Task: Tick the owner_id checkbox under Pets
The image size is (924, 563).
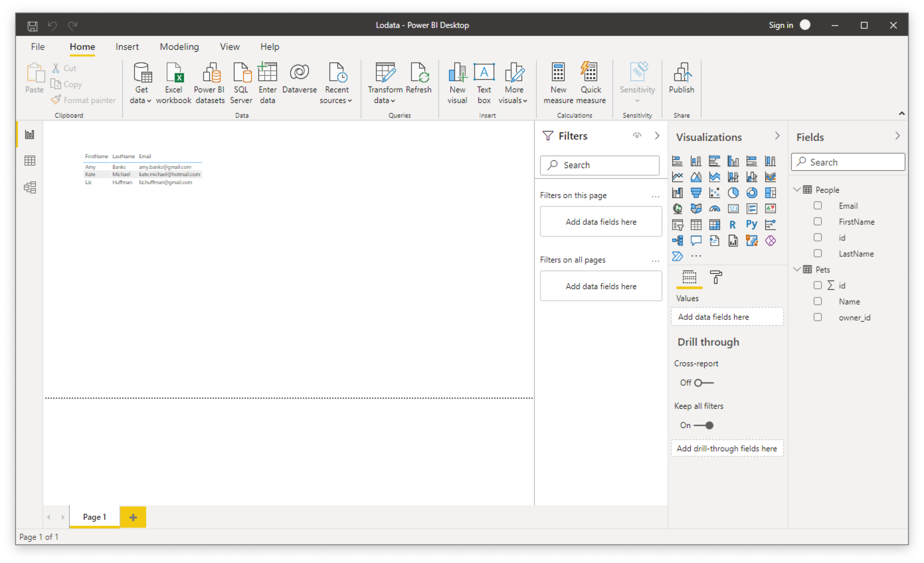Action: 818,318
